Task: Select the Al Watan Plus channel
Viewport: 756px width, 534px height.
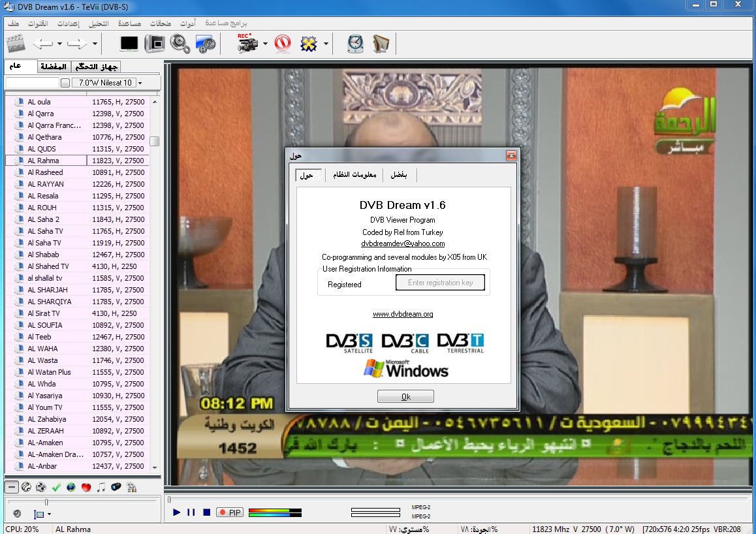Action: (x=77, y=372)
